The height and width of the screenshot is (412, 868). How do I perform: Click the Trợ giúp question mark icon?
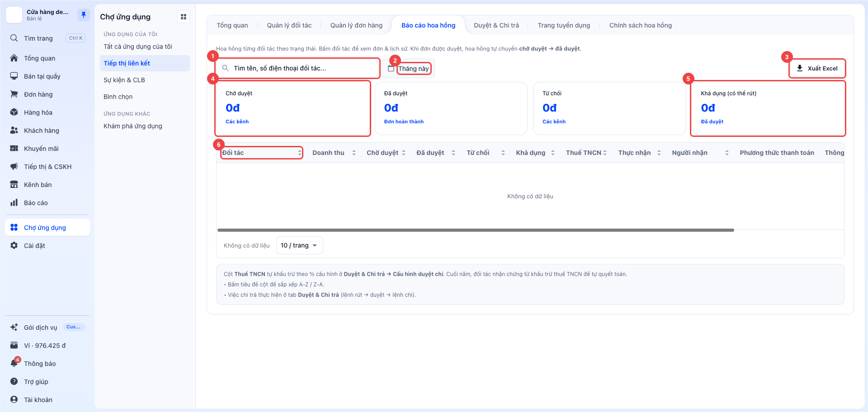(14, 382)
